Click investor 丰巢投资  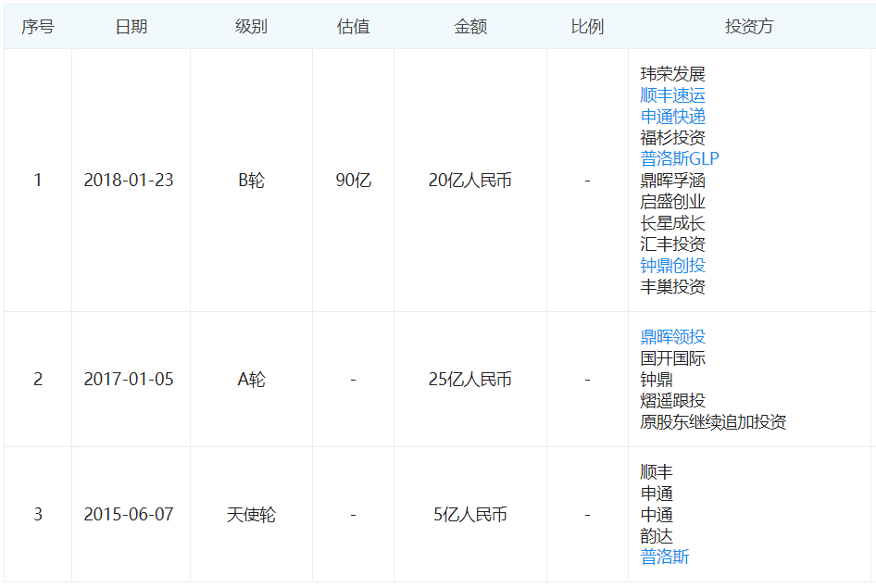tap(672, 286)
